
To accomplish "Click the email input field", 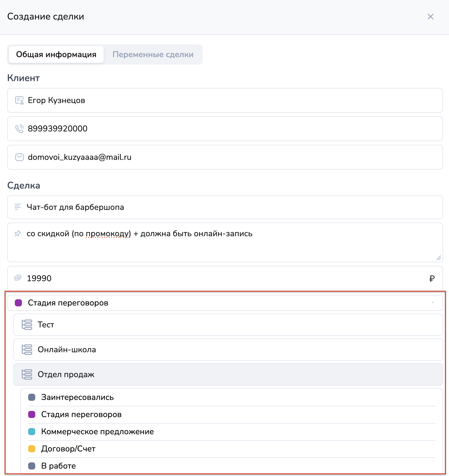I will [225, 157].
